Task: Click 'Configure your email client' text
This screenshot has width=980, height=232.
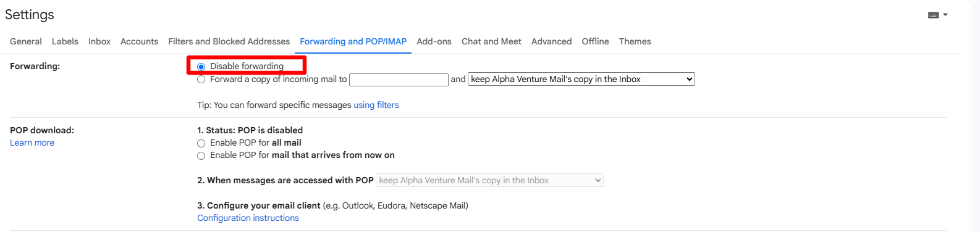Action: (x=259, y=205)
